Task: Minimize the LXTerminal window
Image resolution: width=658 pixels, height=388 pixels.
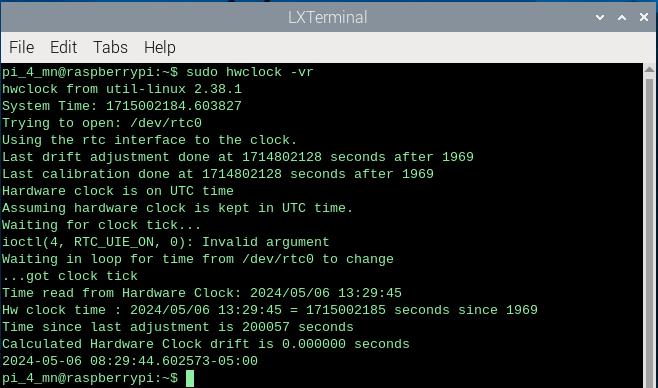Action: coord(600,18)
